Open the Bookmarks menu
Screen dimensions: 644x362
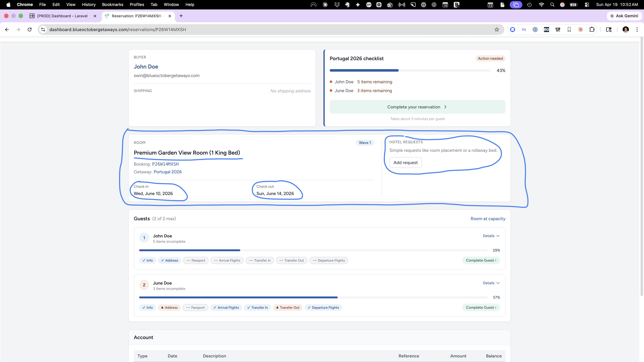click(x=113, y=5)
